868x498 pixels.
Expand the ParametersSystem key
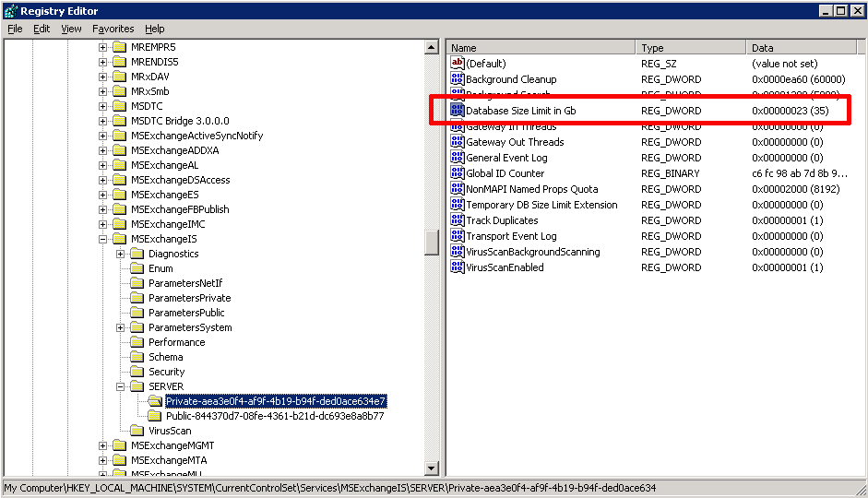tap(120, 327)
